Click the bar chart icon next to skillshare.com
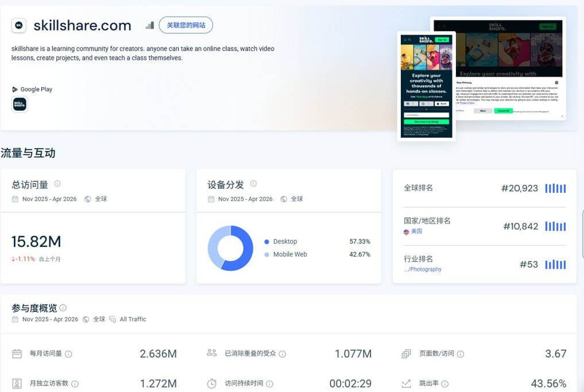 (150, 25)
